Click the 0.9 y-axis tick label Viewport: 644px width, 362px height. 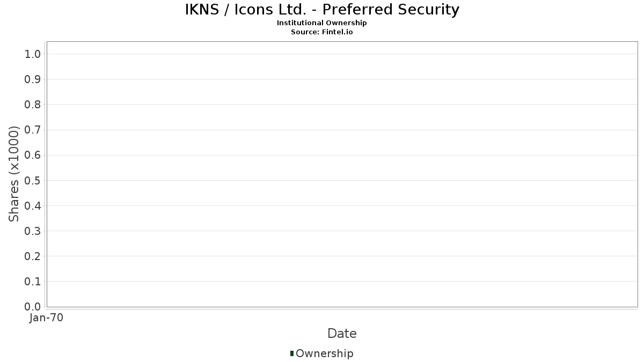coord(33,79)
